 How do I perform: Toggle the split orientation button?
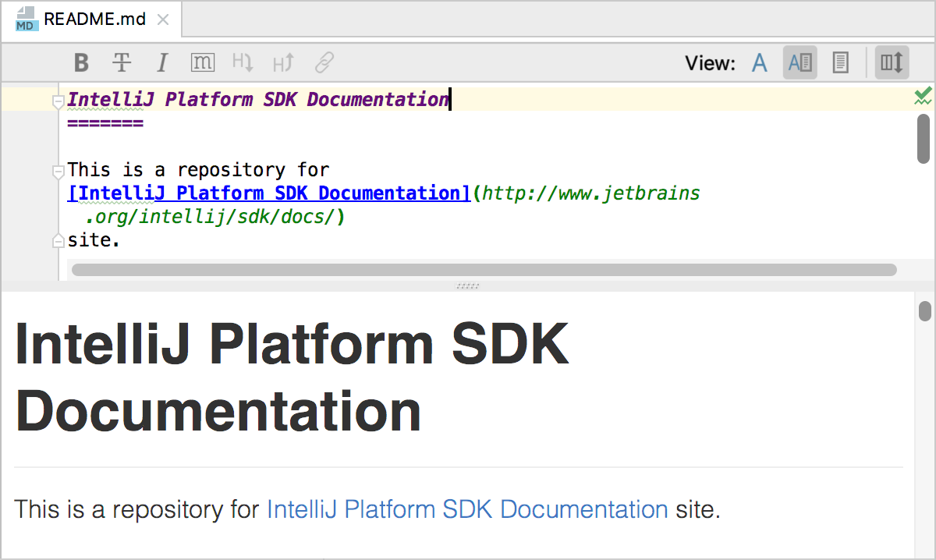[892, 62]
